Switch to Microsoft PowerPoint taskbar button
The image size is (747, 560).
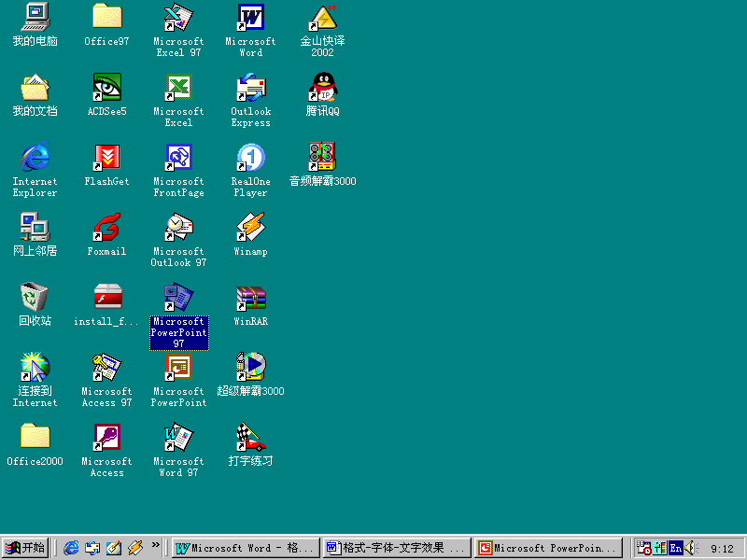pos(548,548)
